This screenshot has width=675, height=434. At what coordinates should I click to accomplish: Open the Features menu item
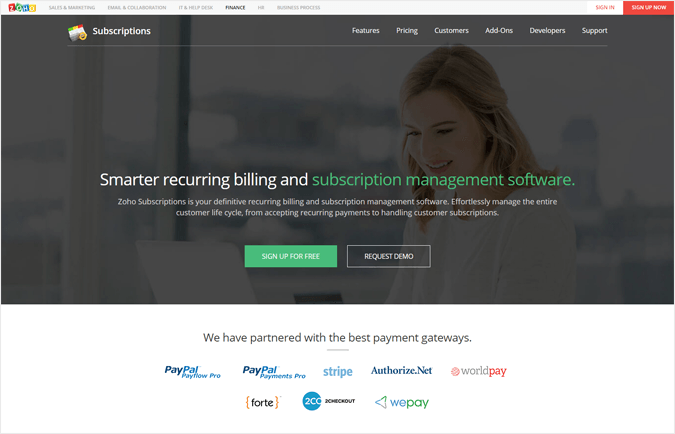click(365, 31)
